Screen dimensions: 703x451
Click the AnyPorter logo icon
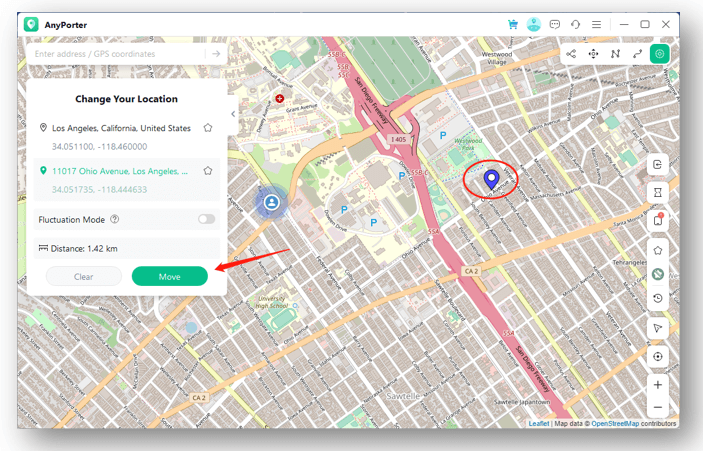(31, 25)
